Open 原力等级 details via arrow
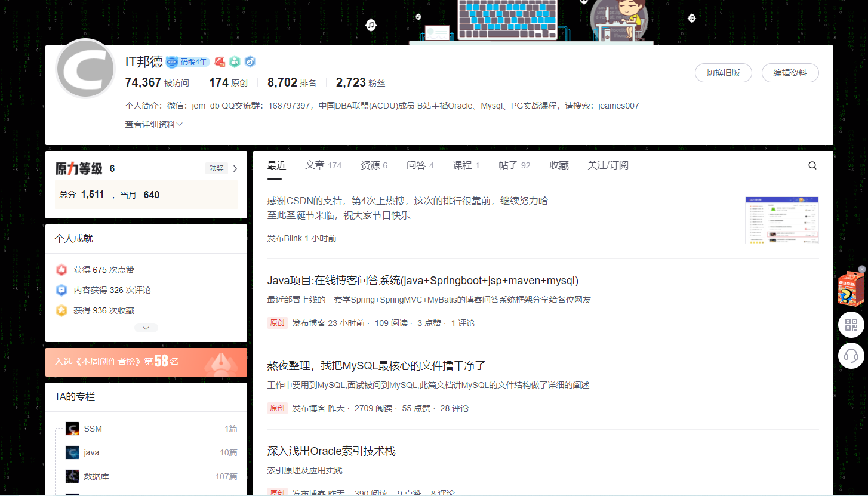The image size is (868, 496). tap(235, 168)
